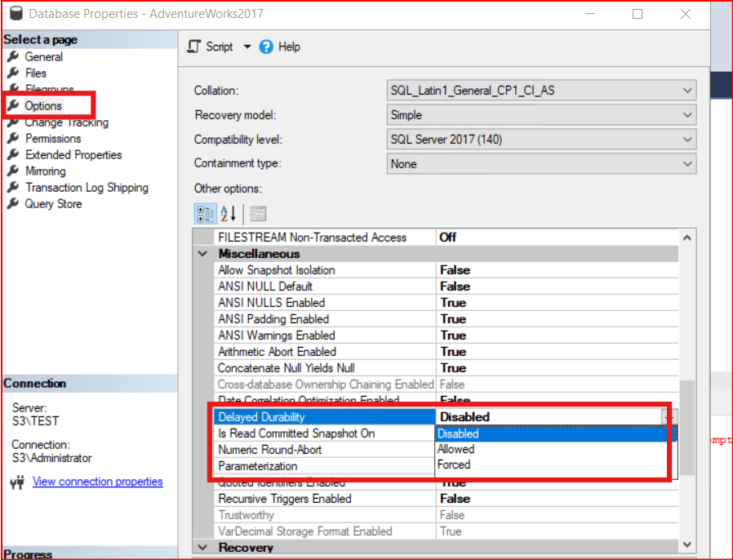The width and height of the screenshot is (733, 560).
Task: Open the Help icon in toolbar
Action: [266, 47]
